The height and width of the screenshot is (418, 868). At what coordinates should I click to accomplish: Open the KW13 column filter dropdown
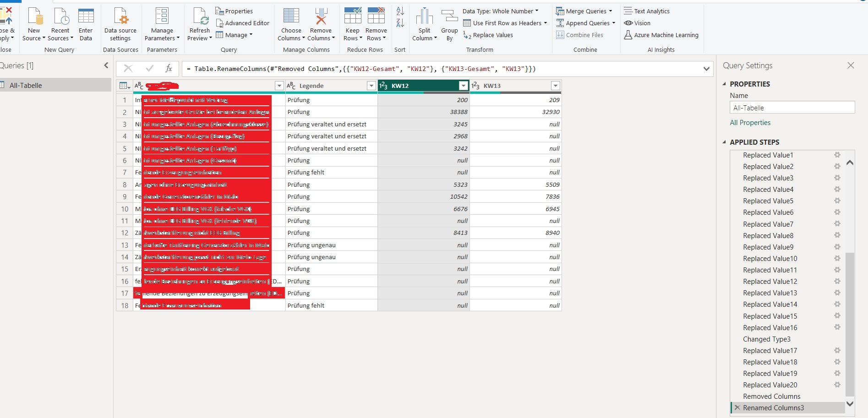[556, 86]
